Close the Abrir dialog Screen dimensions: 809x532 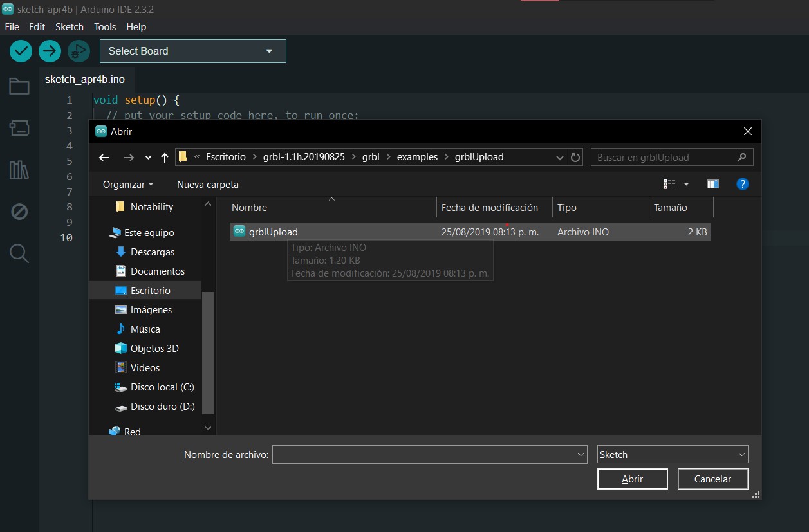747,131
